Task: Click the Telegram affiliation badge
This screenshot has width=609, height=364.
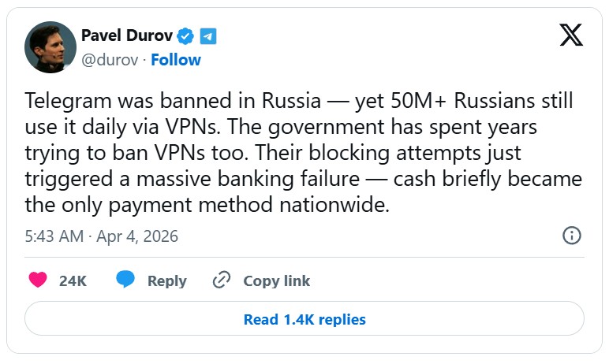Action: (207, 36)
